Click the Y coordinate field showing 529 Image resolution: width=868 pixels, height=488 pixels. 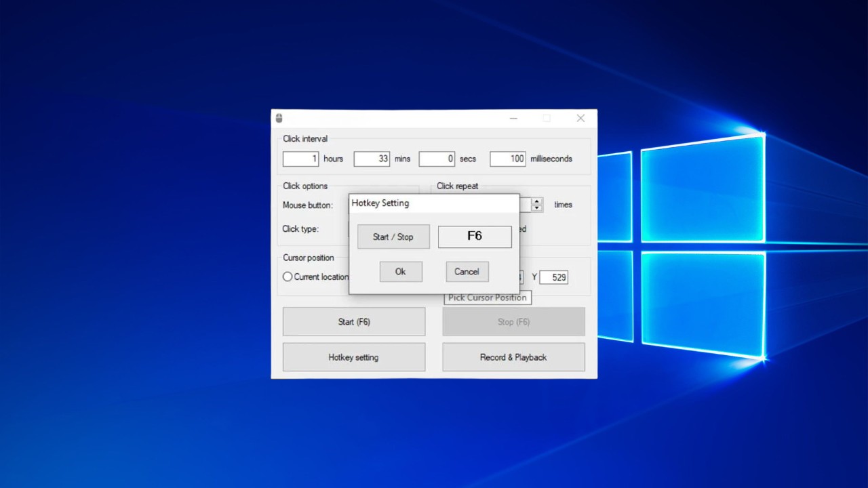(x=554, y=277)
